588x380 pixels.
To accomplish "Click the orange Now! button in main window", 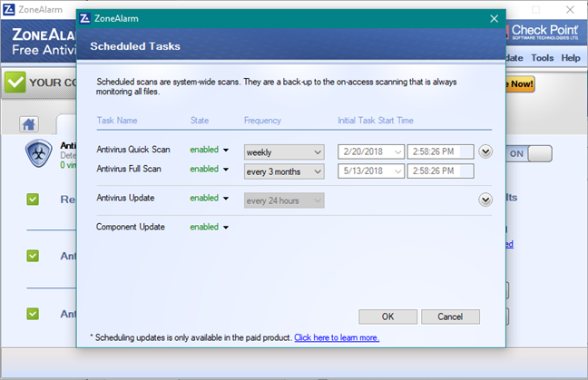I will [520, 84].
